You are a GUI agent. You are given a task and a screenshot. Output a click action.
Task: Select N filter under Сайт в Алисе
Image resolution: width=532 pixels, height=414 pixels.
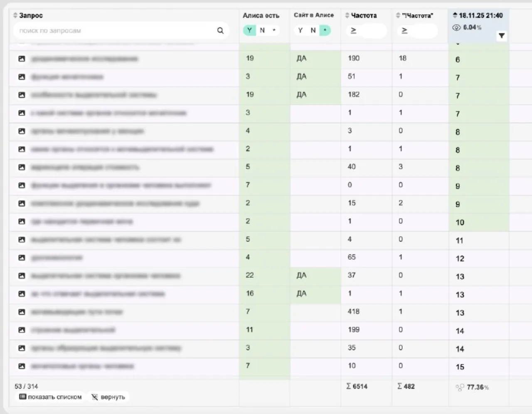click(x=313, y=30)
